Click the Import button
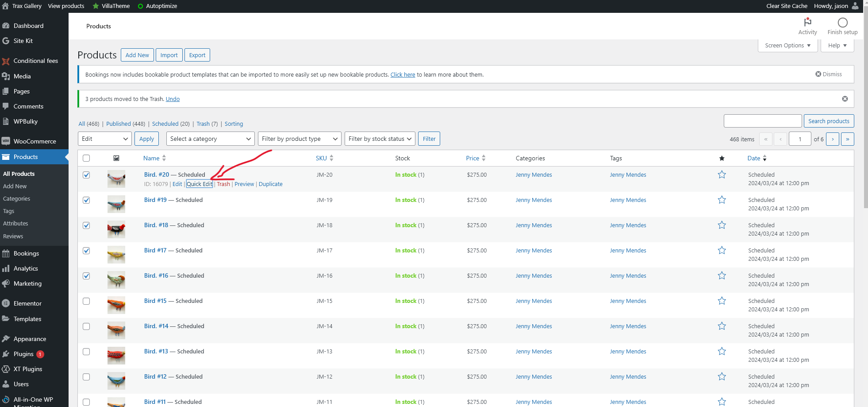868x407 pixels. pyautogui.click(x=169, y=55)
